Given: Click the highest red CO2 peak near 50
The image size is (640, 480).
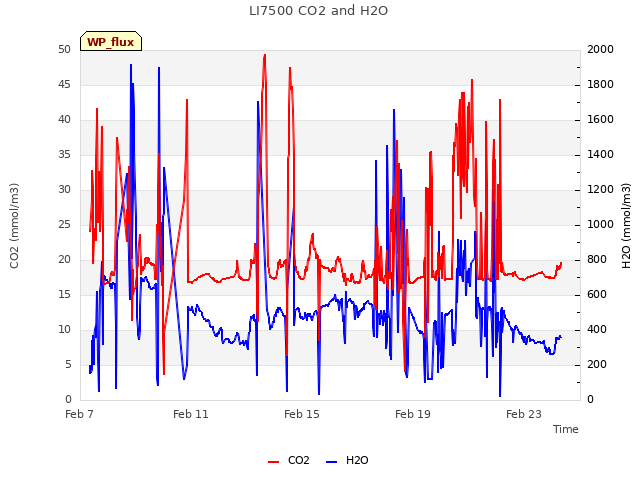Looking at the screenshot, I should pyautogui.click(x=265, y=55).
